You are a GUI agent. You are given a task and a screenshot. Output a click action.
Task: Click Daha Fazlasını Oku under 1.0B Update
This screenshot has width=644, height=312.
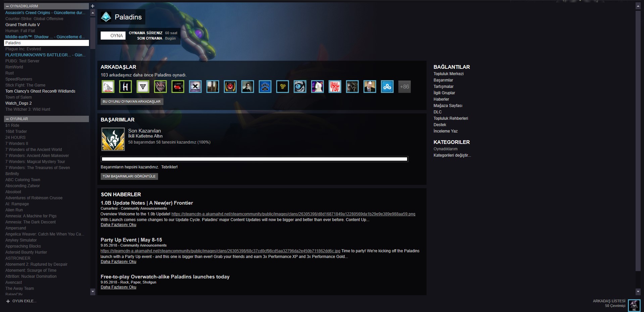[118, 225]
